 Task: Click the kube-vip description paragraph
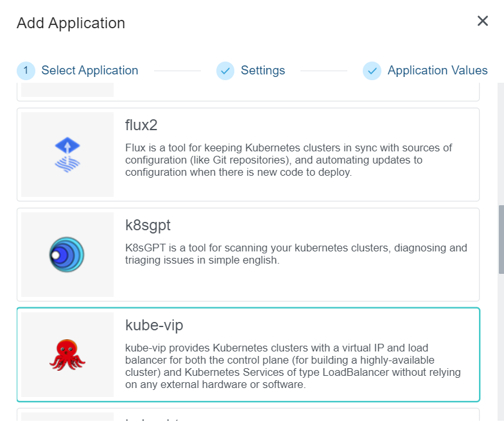pos(293,366)
